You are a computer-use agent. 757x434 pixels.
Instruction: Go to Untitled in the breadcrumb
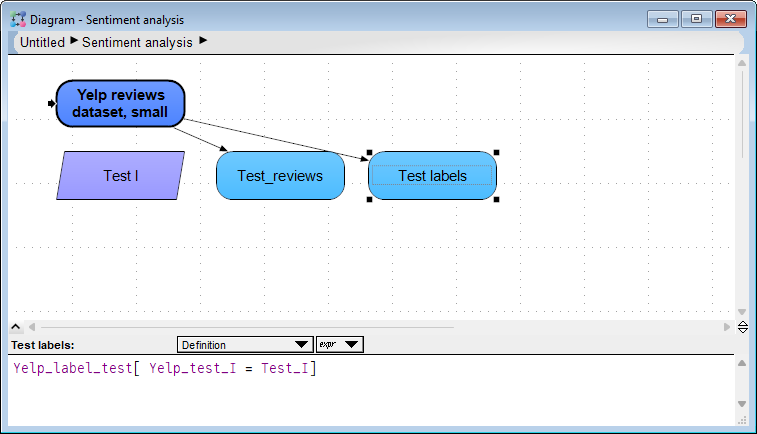(x=42, y=42)
